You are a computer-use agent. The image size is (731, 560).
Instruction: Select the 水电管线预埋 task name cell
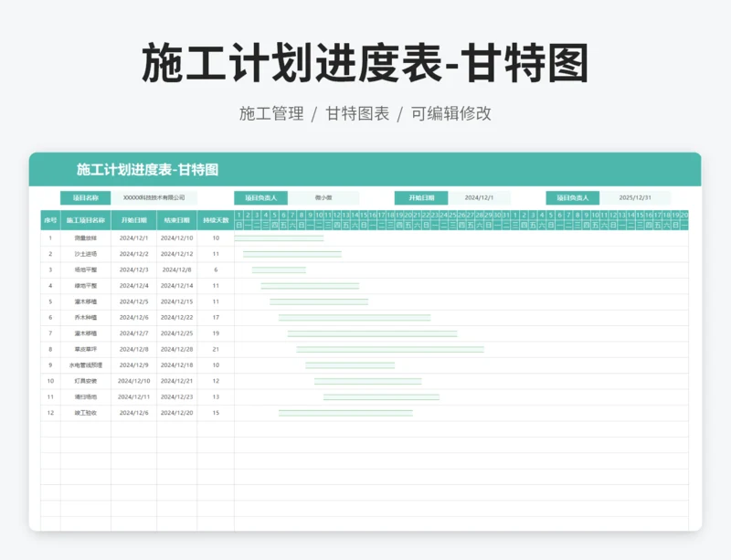coord(86,365)
